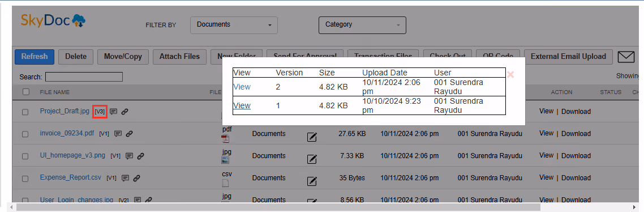Open External Email Upload

pyautogui.click(x=568, y=57)
